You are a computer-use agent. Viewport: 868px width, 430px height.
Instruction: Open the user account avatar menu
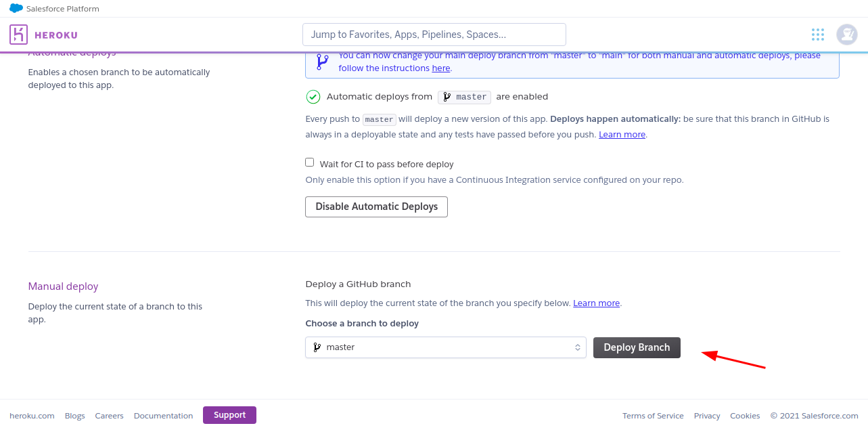[846, 35]
